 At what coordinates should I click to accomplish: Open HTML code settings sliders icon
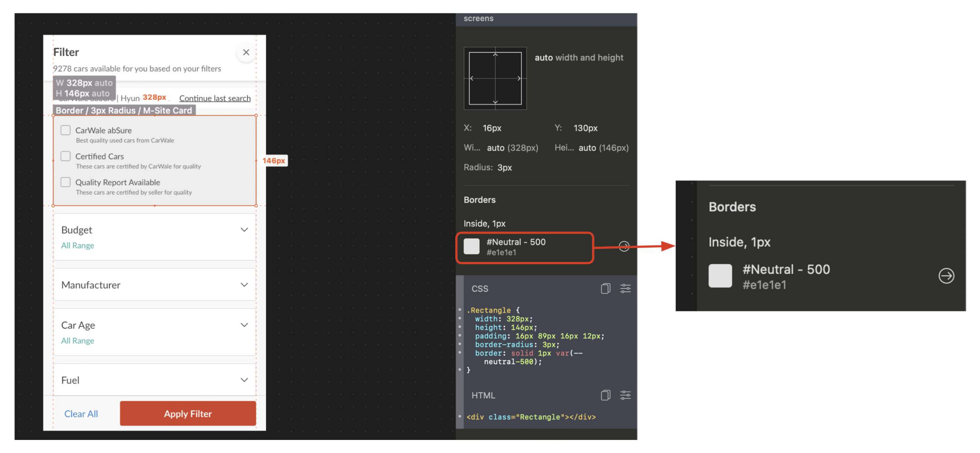(x=625, y=395)
